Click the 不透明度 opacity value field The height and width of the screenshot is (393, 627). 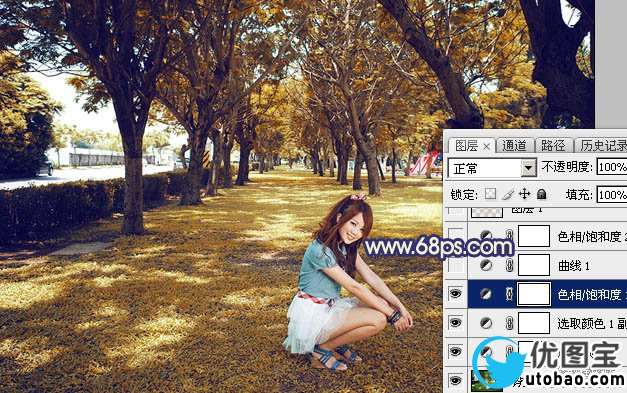(x=612, y=167)
